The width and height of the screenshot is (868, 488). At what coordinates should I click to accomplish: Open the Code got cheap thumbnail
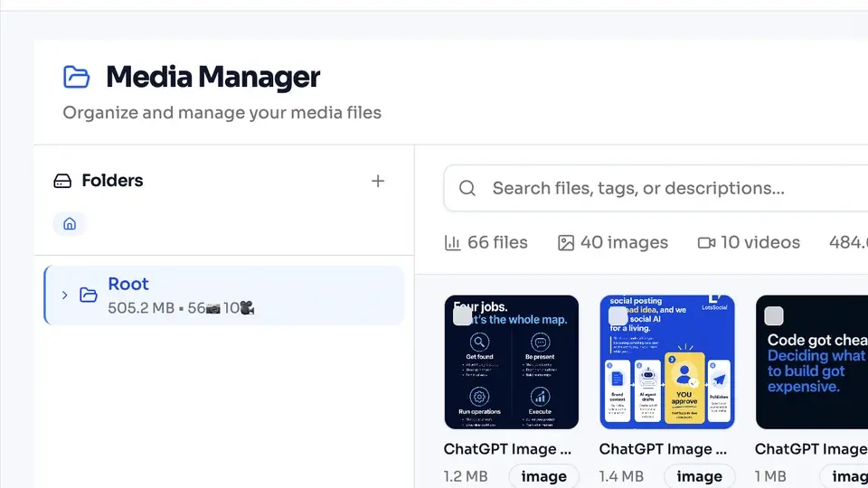[x=812, y=361]
